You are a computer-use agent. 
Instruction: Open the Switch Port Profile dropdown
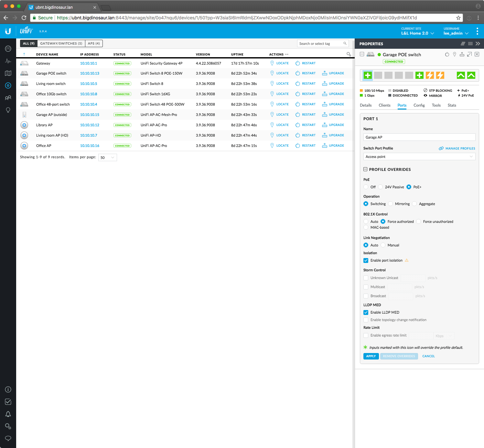pyautogui.click(x=419, y=157)
